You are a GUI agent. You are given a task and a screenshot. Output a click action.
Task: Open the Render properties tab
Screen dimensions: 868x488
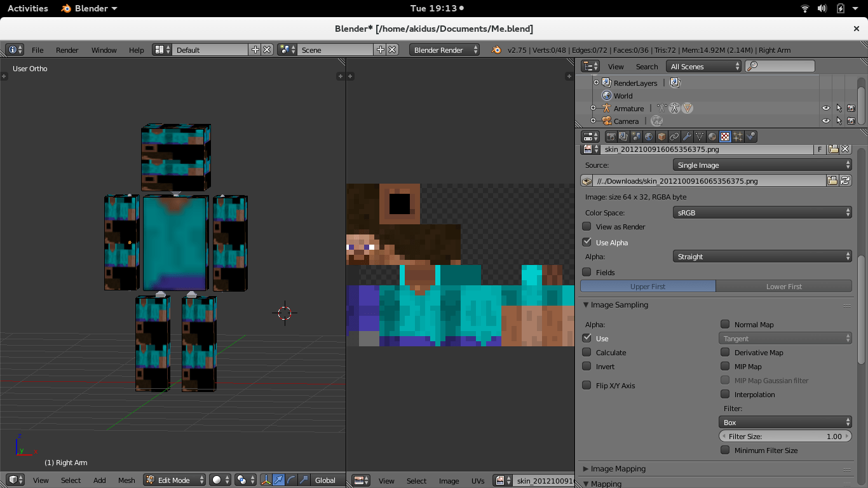click(611, 136)
